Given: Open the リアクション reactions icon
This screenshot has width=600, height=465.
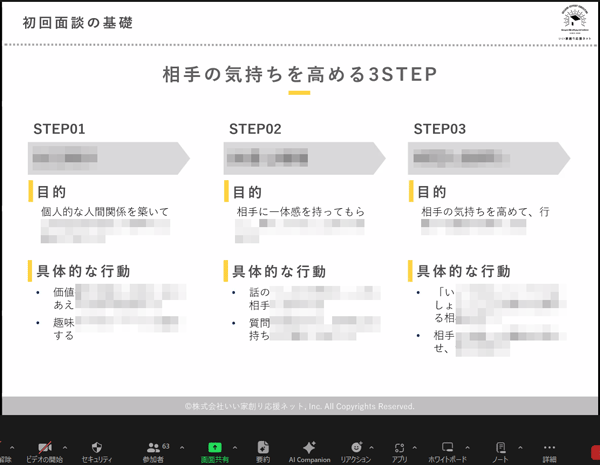Looking at the screenshot, I should tap(355, 448).
